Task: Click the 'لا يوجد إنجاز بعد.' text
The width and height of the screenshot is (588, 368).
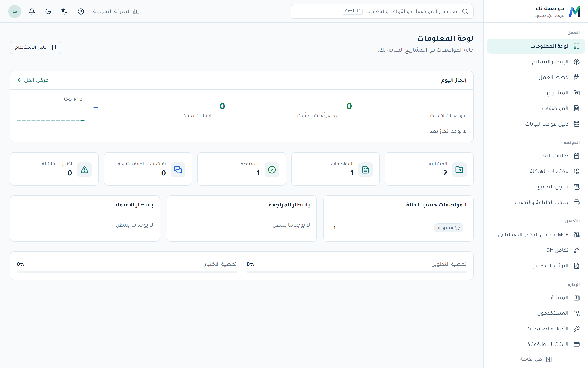Action: tap(447, 131)
